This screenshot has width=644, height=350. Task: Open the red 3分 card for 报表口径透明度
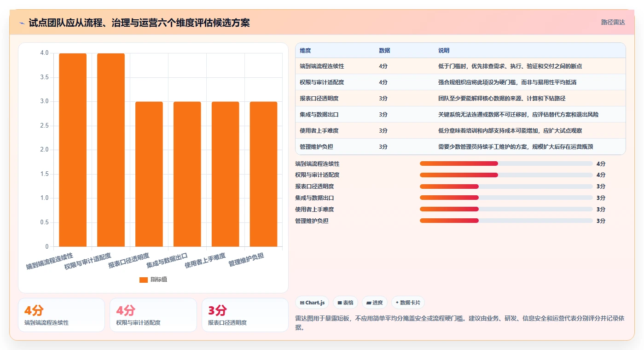click(x=245, y=315)
